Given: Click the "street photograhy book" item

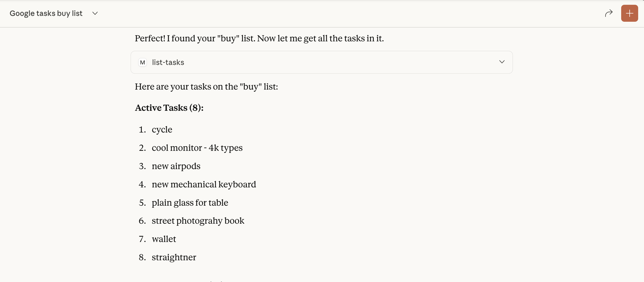Looking at the screenshot, I should pyautogui.click(x=198, y=221).
